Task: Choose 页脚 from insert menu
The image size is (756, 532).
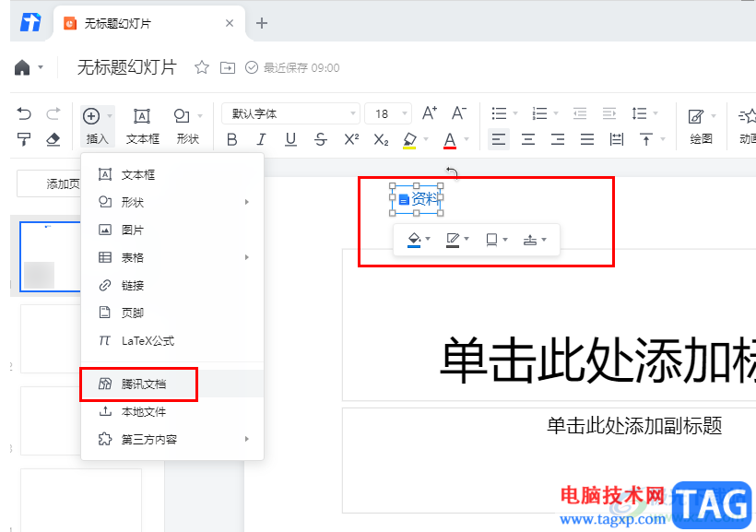Action: 172,313
